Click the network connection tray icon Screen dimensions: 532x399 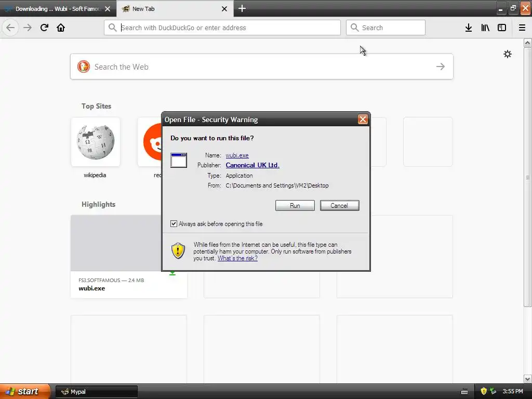point(493,391)
